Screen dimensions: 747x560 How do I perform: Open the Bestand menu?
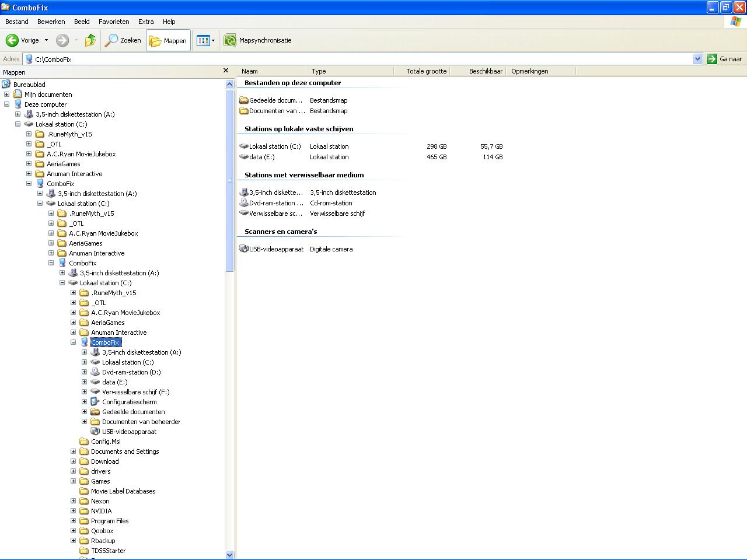pyautogui.click(x=17, y=22)
